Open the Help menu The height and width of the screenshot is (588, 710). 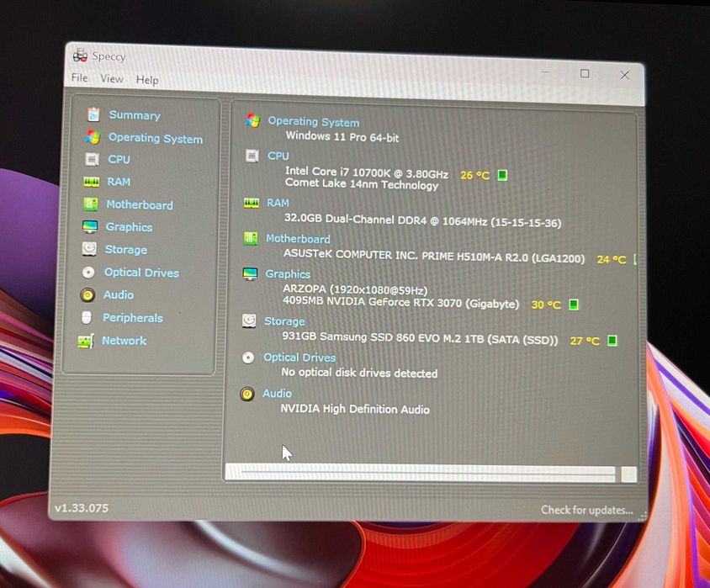[147, 80]
